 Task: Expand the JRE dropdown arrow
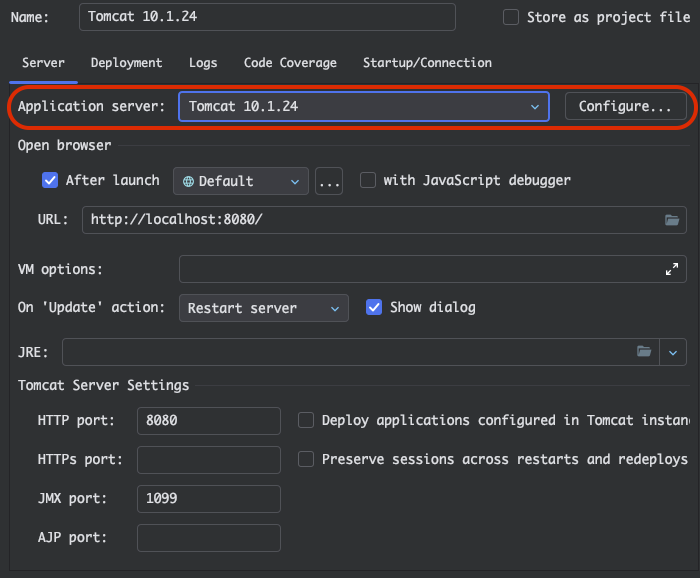point(673,352)
